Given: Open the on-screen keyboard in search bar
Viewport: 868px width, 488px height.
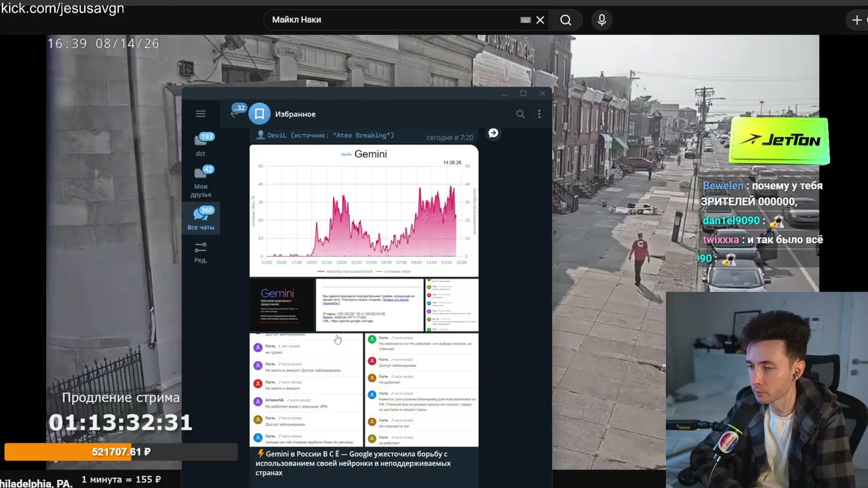Looking at the screenshot, I should 525,20.
